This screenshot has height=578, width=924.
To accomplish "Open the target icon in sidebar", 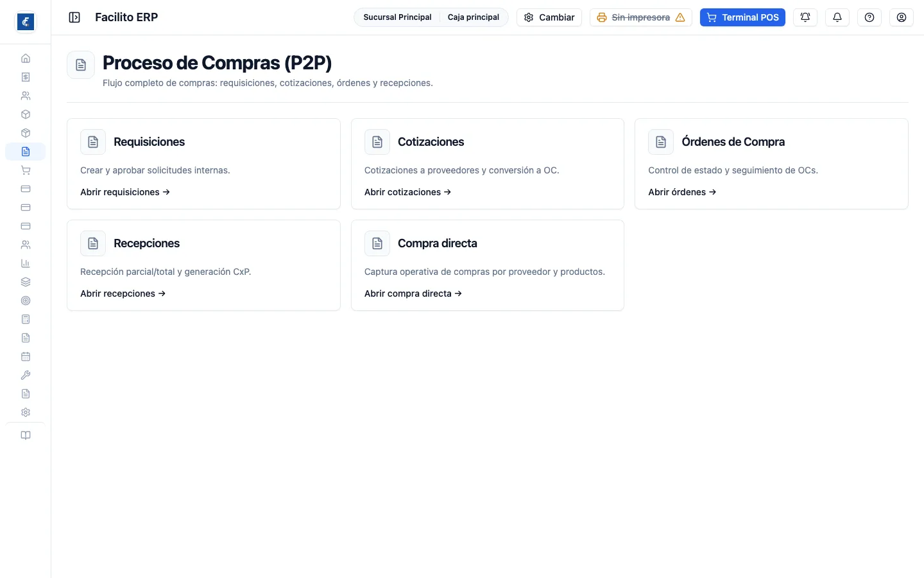I will (26, 301).
